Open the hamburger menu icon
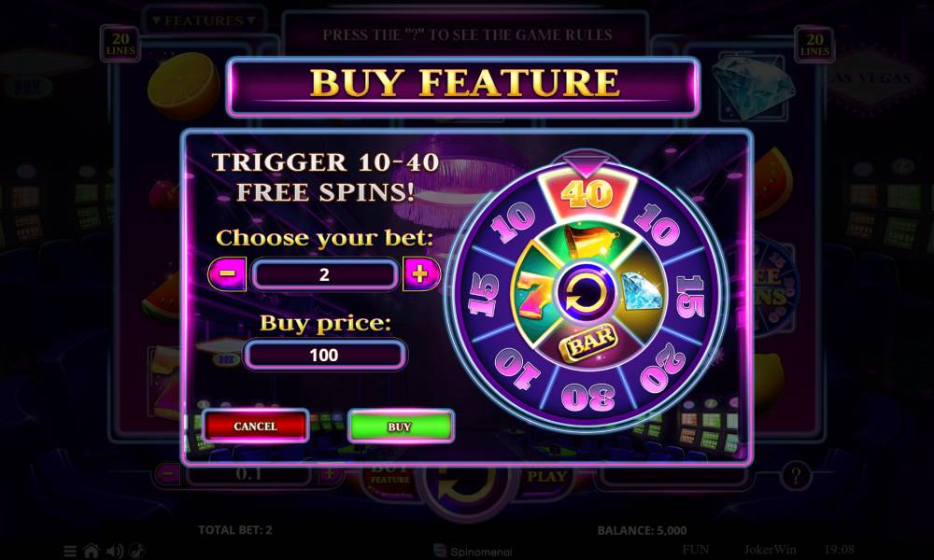The width and height of the screenshot is (934, 560). (x=70, y=551)
